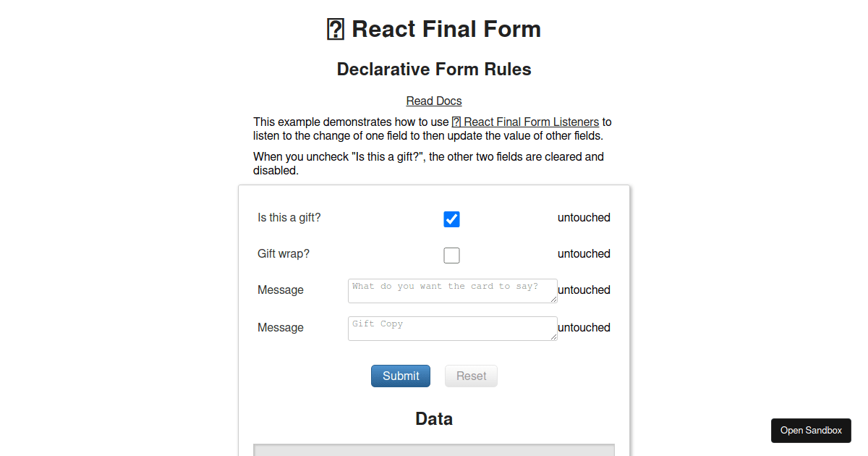Click the "Is this a gift?" label text
Image resolution: width=868 pixels, height=456 pixels.
pyautogui.click(x=289, y=217)
